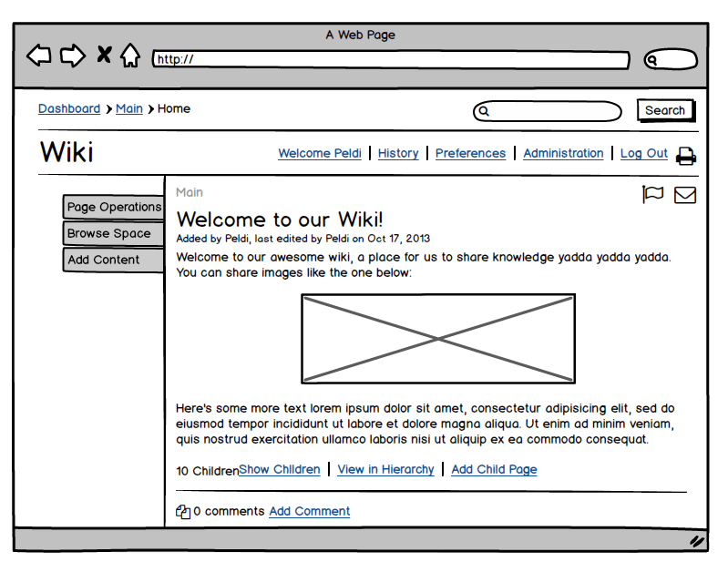Screen dimensions: 728x562
Task: Flag this page with the flag icon
Action: [652, 194]
